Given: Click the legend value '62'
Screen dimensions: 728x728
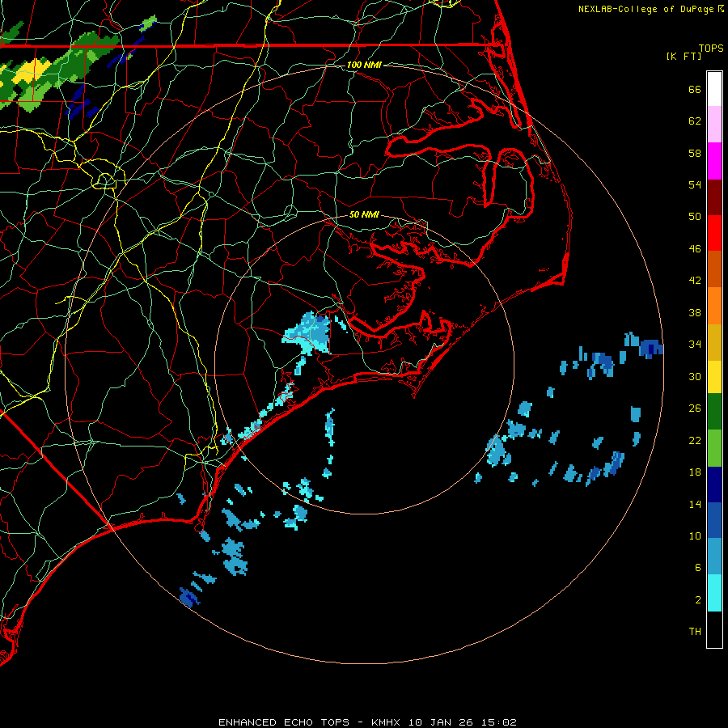Looking at the screenshot, I should (695, 121).
